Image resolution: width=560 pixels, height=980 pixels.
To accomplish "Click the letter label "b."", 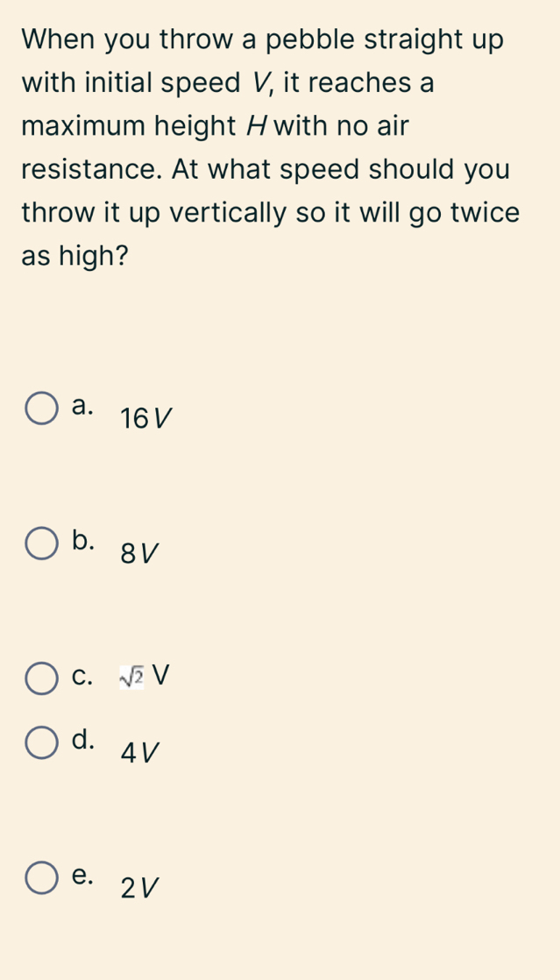I will (84, 540).
